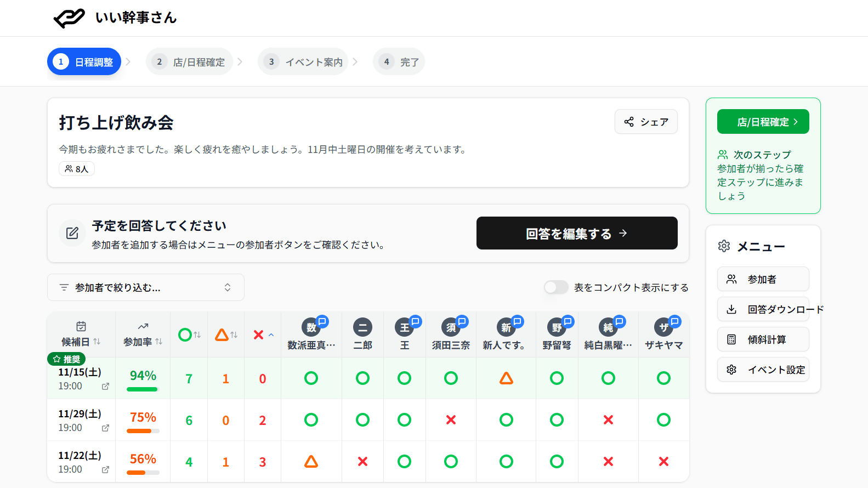Sort the 参加率 column
The image size is (868, 488).
click(143, 342)
